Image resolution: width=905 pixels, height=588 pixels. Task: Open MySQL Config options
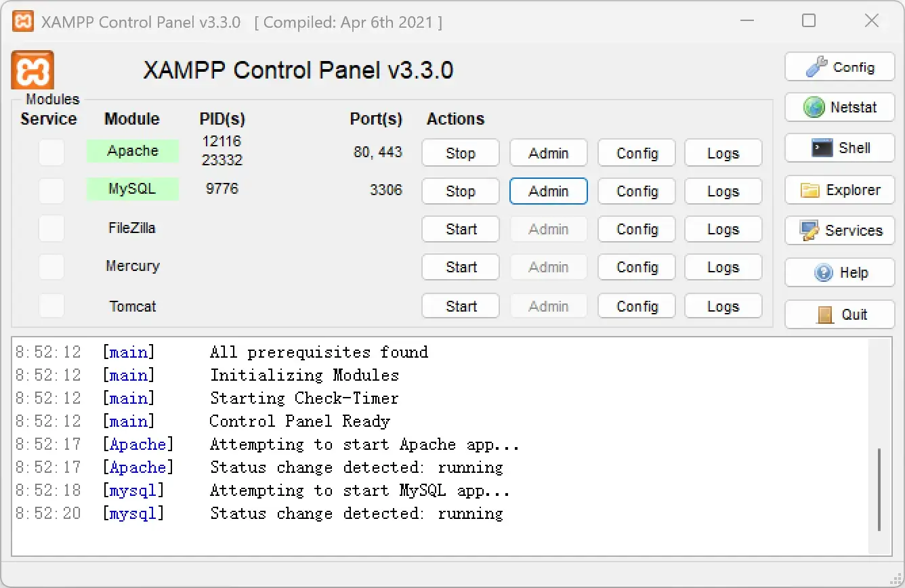tap(636, 191)
